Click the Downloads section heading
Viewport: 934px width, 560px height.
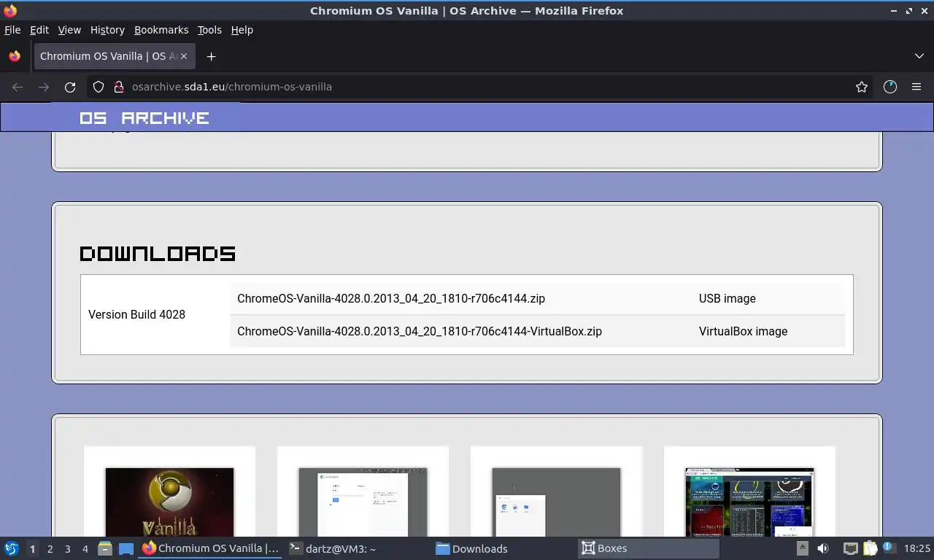point(158,254)
